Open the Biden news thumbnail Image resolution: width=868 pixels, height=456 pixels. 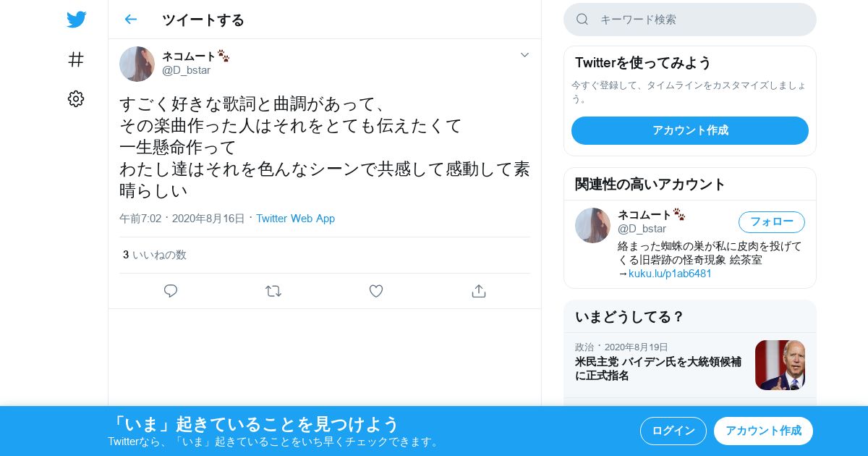click(780, 365)
